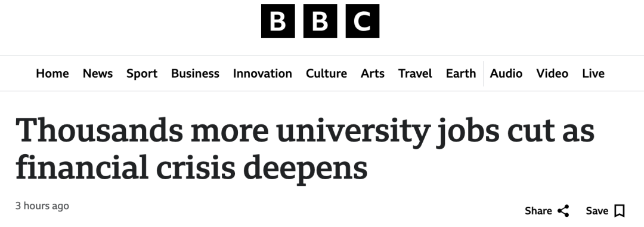This screenshot has height=227, width=644.
Task: Open the Arts section
Action: tap(373, 73)
